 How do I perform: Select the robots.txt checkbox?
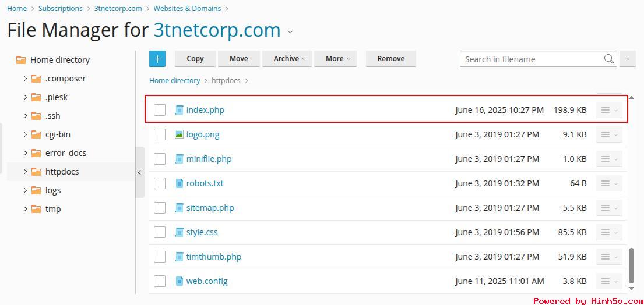tap(160, 183)
